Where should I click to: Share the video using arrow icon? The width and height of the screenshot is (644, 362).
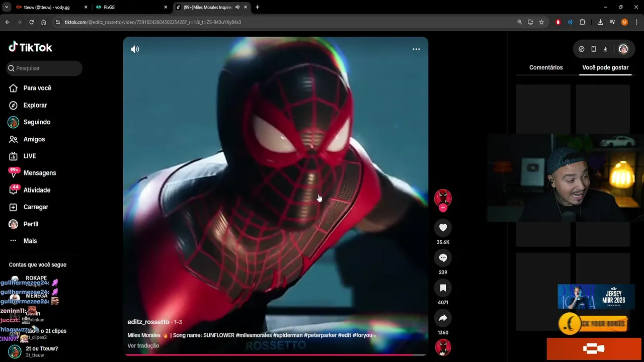(443, 318)
